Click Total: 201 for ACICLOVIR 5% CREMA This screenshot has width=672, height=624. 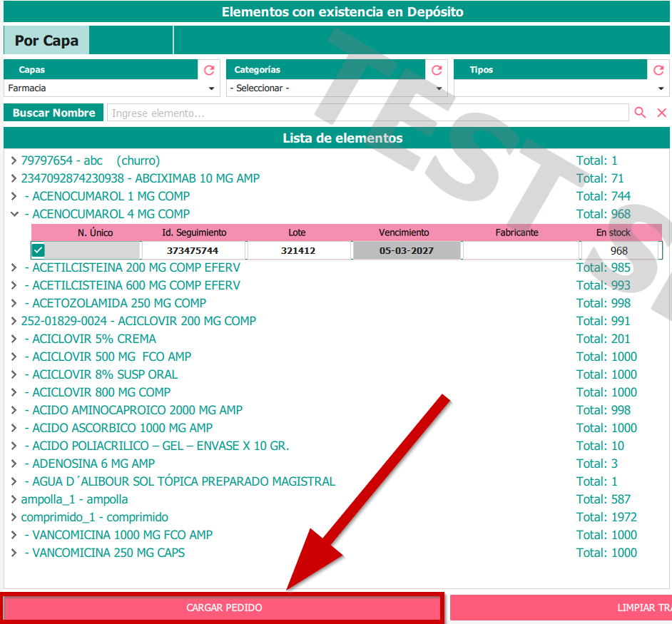[604, 339]
